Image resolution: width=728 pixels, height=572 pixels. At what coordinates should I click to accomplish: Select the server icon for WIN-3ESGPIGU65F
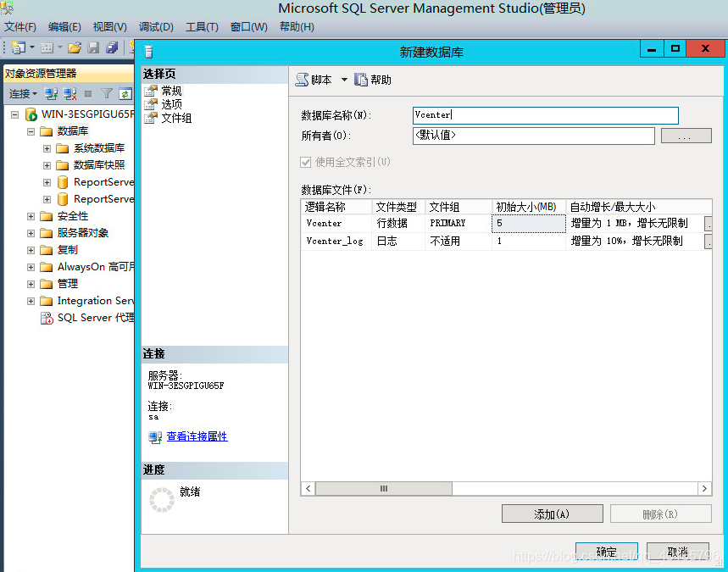coord(31,114)
